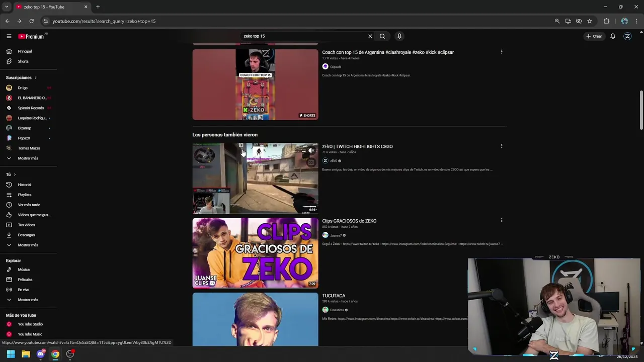Bookmark this page with the star

click(590, 21)
